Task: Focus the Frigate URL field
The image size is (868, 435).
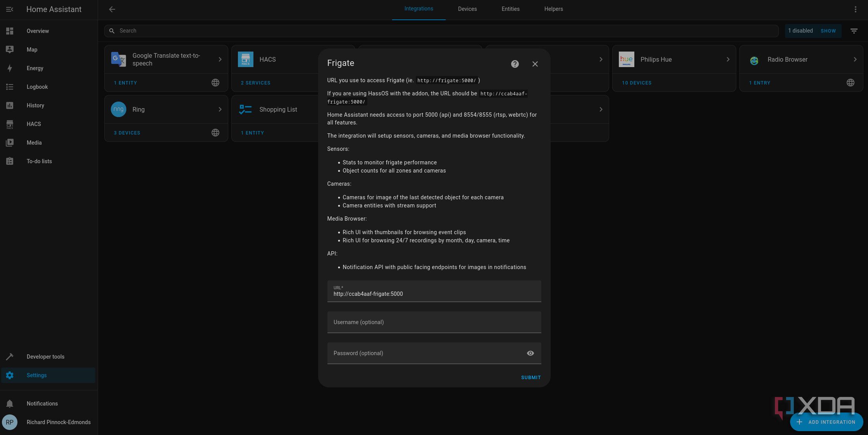Action: pyautogui.click(x=434, y=291)
